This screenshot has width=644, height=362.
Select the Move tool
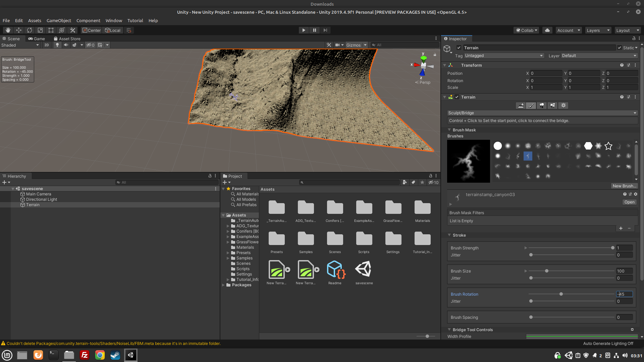tap(19, 30)
